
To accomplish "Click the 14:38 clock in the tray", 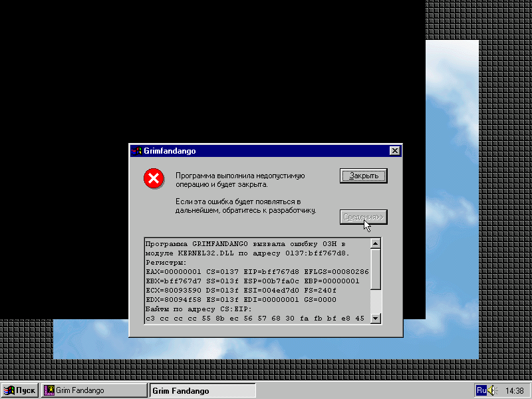I will pyautogui.click(x=514, y=391).
